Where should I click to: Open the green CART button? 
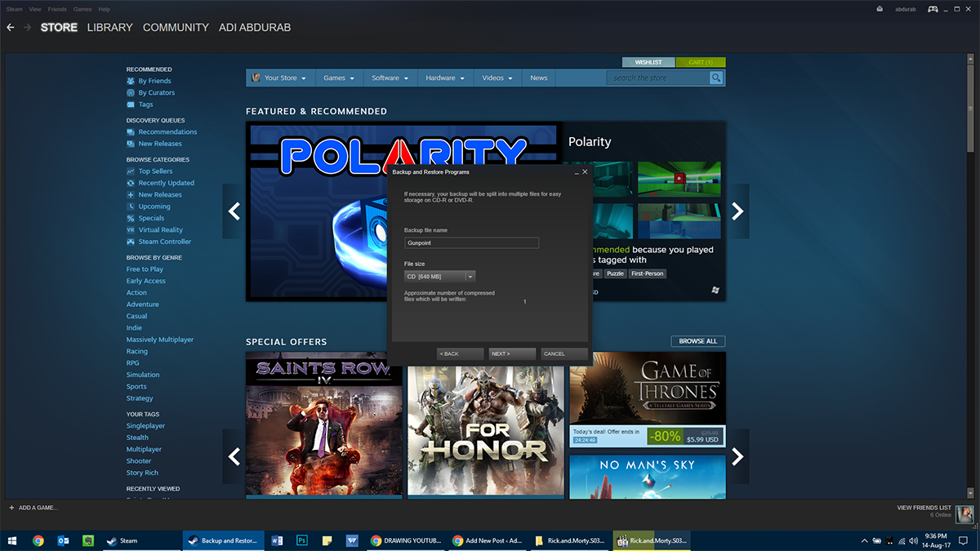point(701,62)
